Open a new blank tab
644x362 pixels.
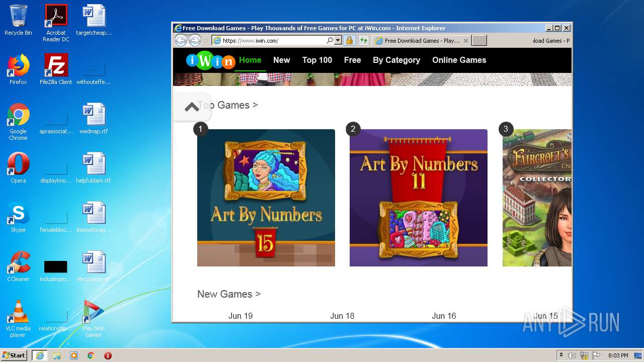[x=479, y=41]
